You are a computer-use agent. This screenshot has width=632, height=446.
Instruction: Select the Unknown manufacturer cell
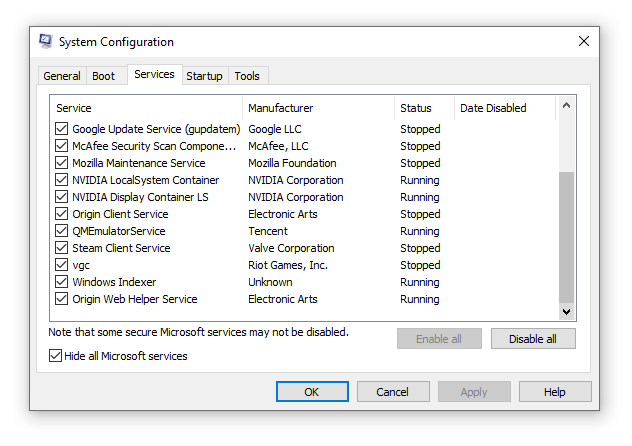click(x=270, y=282)
